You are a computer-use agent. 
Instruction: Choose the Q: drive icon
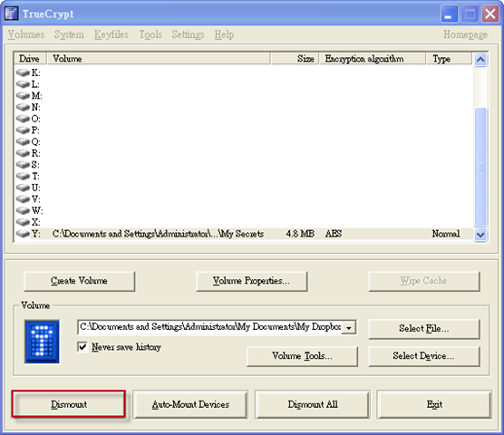[x=23, y=141]
